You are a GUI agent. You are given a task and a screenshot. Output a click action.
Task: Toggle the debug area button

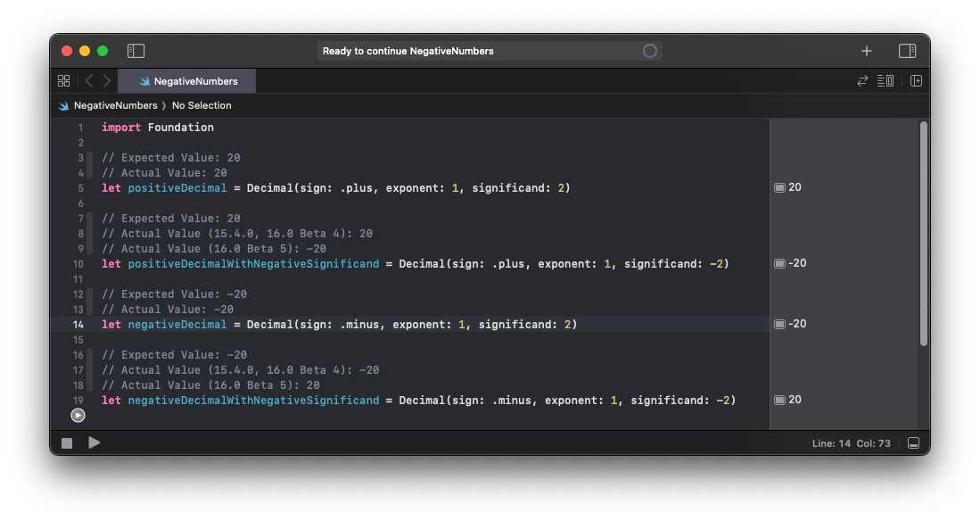913,442
